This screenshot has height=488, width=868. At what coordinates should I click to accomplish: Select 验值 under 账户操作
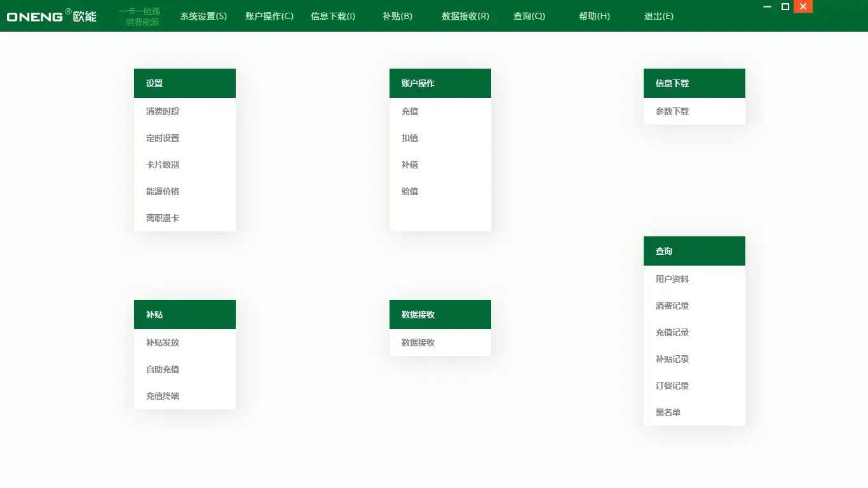pyautogui.click(x=410, y=191)
